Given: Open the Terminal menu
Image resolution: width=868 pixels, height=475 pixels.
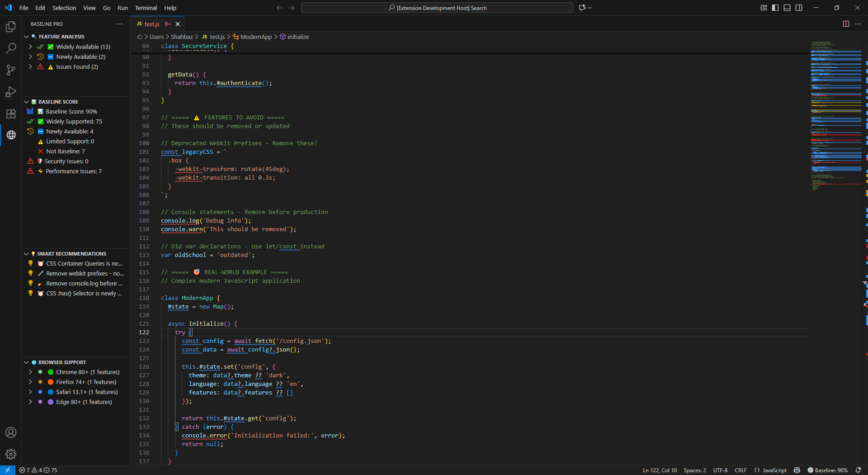Looking at the screenshot, I should [x=146, y=8].
